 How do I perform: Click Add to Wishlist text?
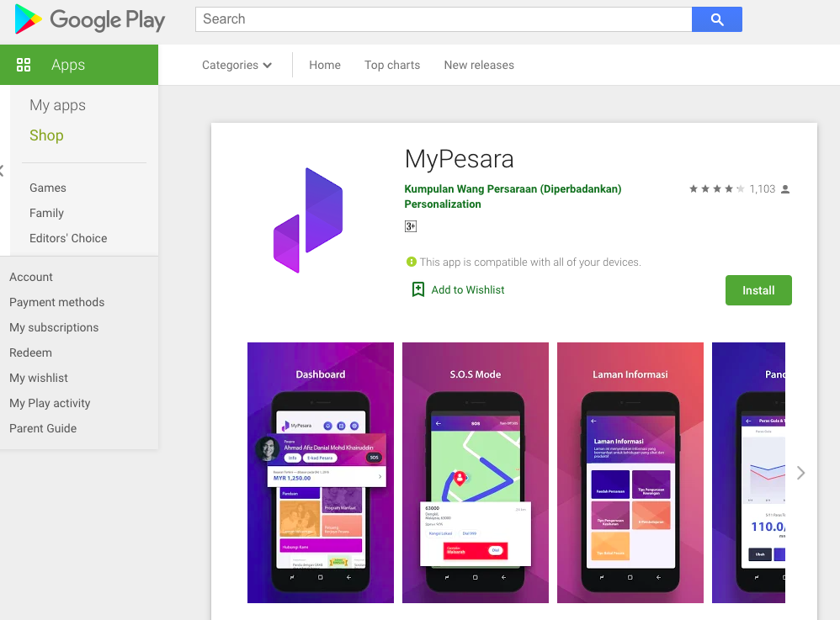(468, 289)
